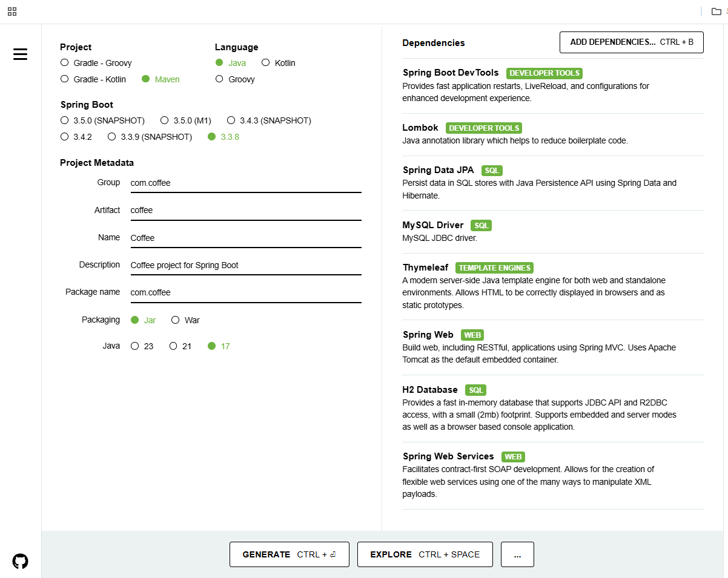The image size is (728, 578).
Task: Click the grid apps icon
Action: coord(12,11)
